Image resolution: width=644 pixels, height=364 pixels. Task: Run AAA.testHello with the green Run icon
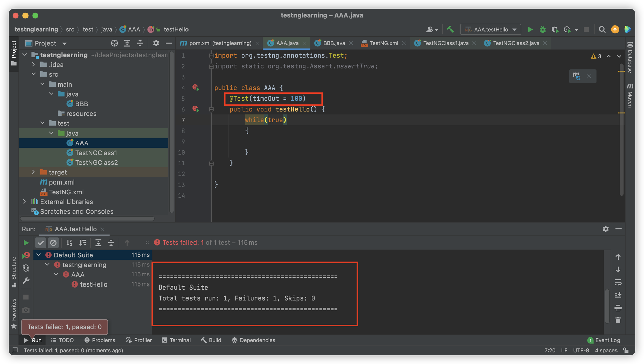(530, 30)
